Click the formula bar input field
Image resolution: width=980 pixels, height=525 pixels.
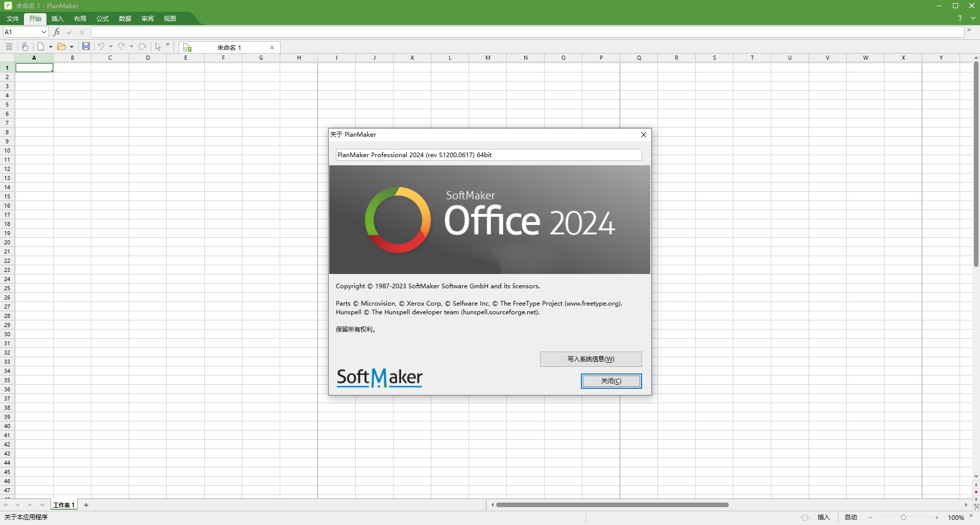(x=527, y=32)
